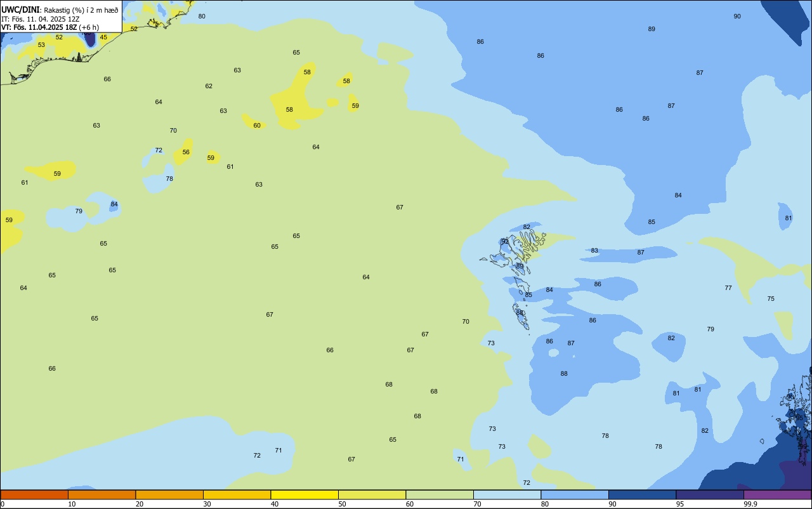Choose the 30–40 amber legend segment
Viewport: 812px width, 509px height.
pos(237,494)
